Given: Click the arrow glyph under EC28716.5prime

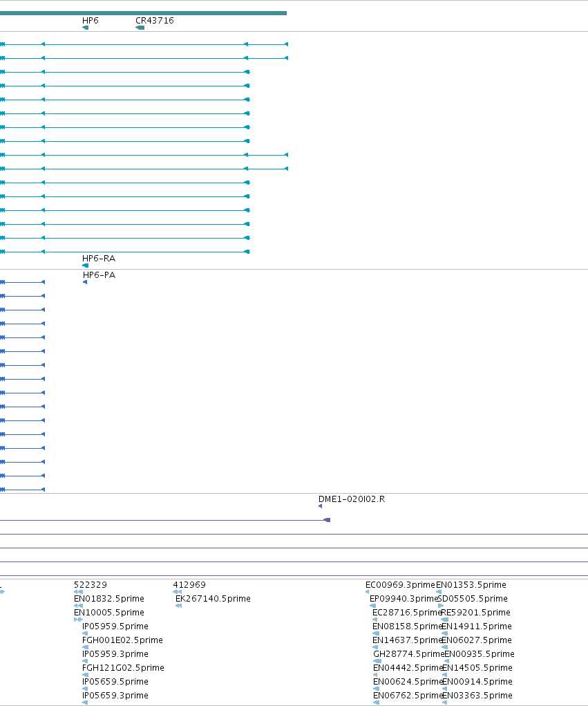Looking at the screenshot, I should click(x=374, y=620).
